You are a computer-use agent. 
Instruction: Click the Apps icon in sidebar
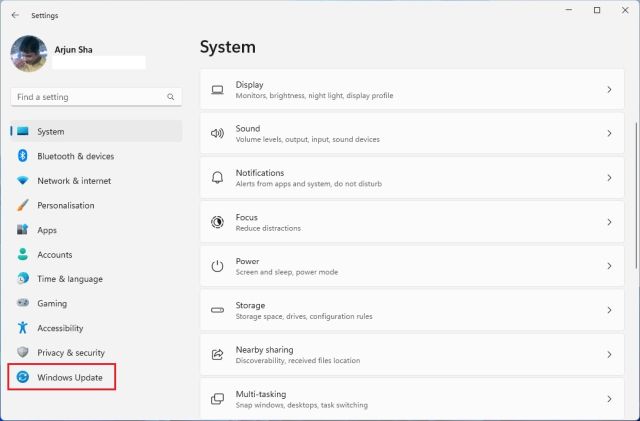[23, 229]
